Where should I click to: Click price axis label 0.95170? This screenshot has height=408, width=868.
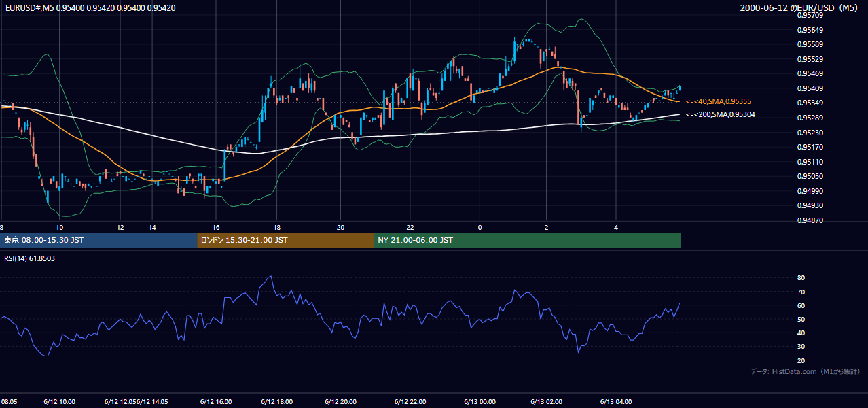pyautogui.click(x=810, y=147)
